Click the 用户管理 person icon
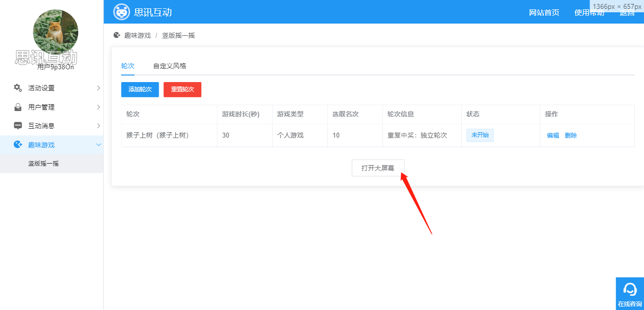The height and width of the screenshot is (310, 644). pyautogui.click(x=18, y=107)
